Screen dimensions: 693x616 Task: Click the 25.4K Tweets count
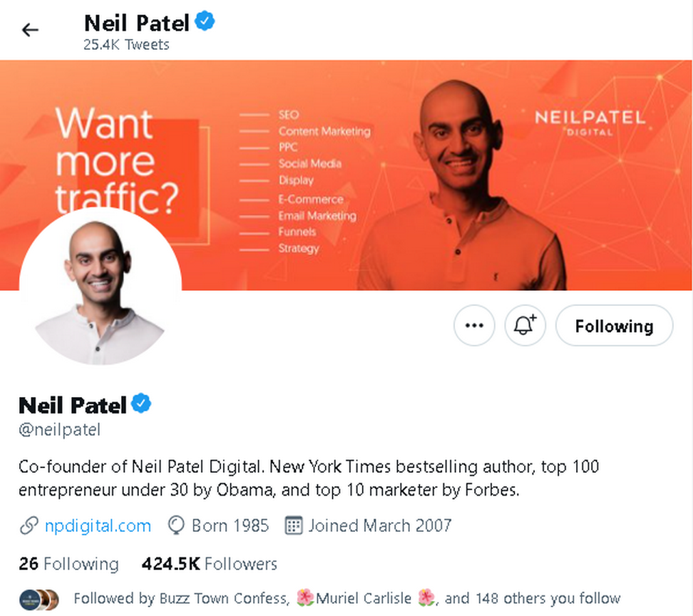pyautogui.click(x=127, y=44)
